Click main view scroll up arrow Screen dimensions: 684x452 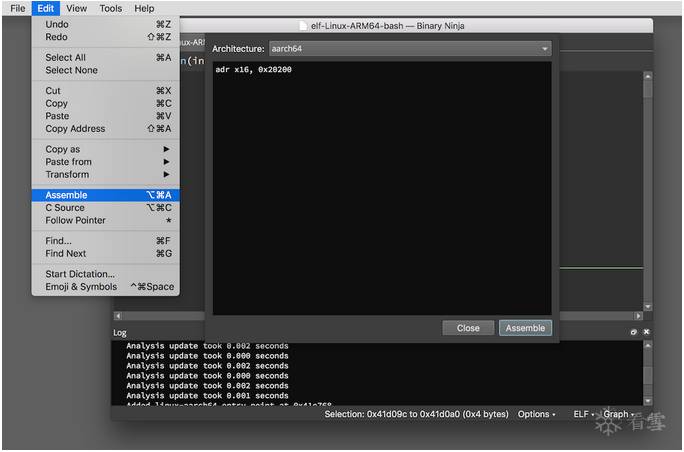pos(648,76)
